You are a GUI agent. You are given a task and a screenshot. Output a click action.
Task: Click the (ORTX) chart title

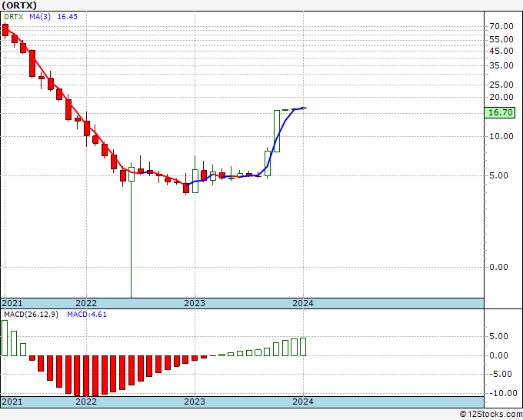pyautogui.click(x=19, y=5)
